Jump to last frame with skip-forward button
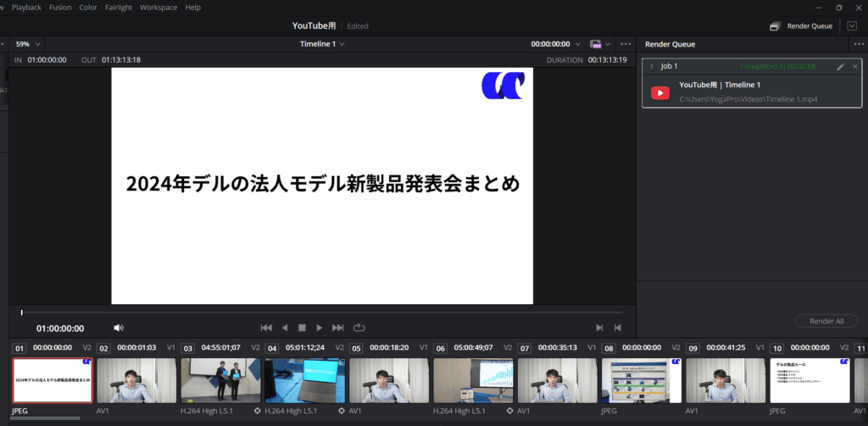The height and width of the screenshot is (426, 868). pos(337,328)
